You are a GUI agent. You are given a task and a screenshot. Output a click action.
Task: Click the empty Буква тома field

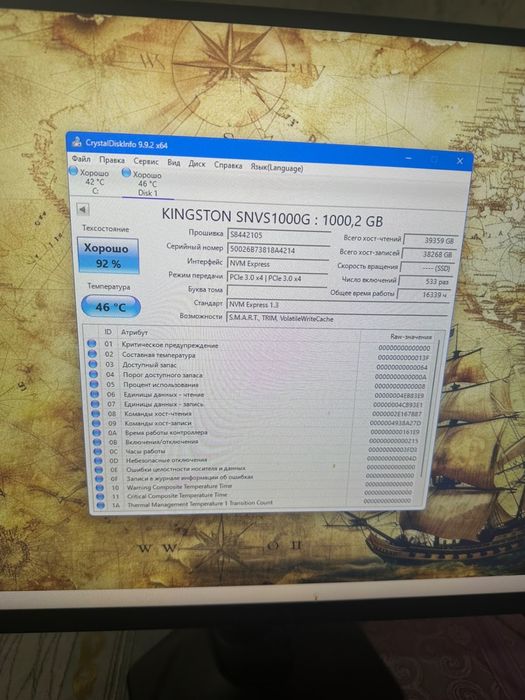click(277, 291)
